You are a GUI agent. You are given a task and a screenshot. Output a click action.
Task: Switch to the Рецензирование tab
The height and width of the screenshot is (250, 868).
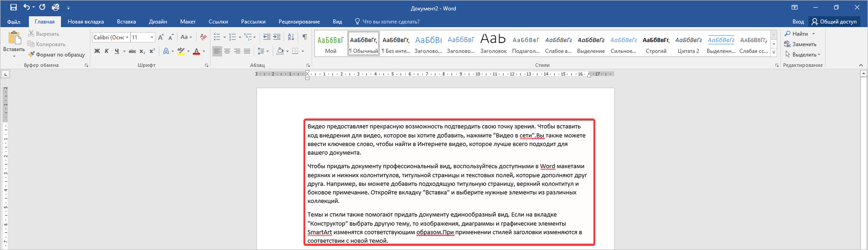click(x=299, y=22)
